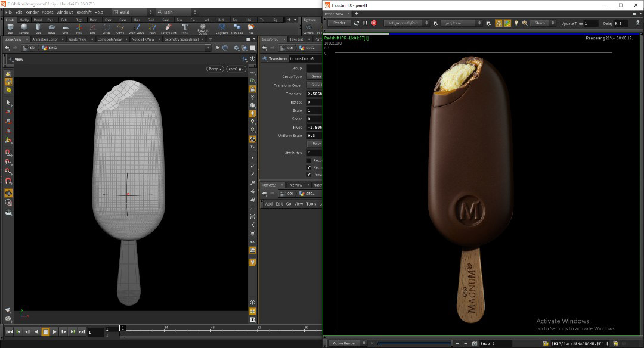Image resolution: width=644 pixels, height=348 pixels.
Task: Click the render view help question icon
Action: pos(637,23)
